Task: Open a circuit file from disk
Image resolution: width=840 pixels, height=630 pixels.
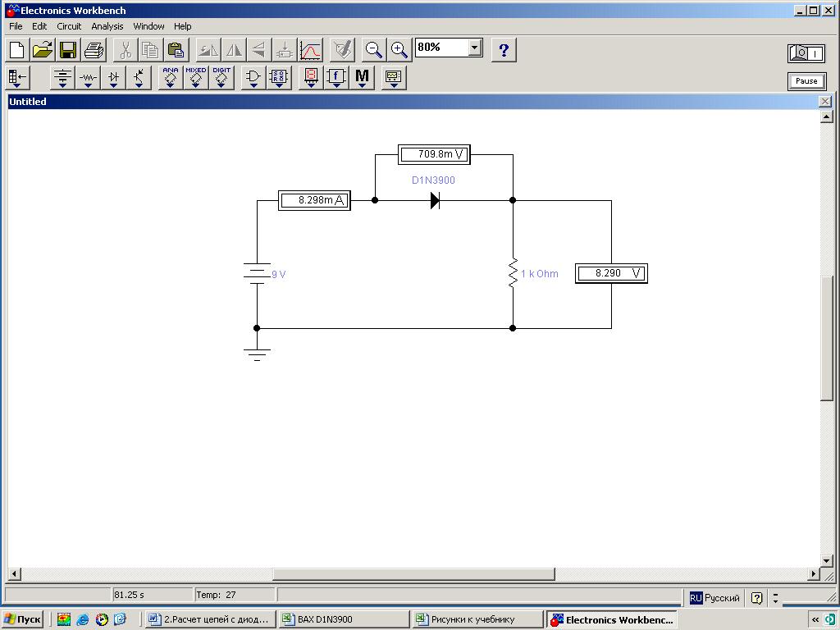Action: coord(43,50)
